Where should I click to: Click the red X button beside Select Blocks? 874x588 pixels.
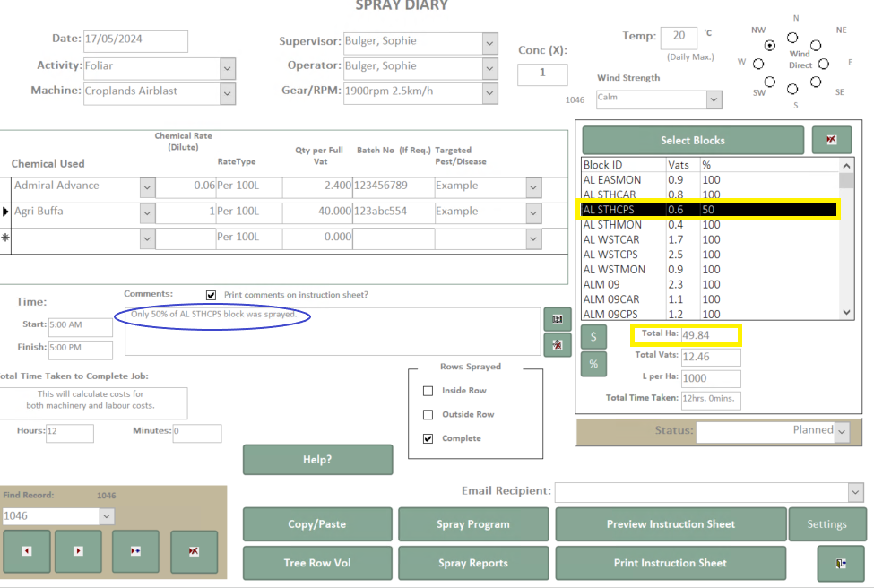(831, 140)
